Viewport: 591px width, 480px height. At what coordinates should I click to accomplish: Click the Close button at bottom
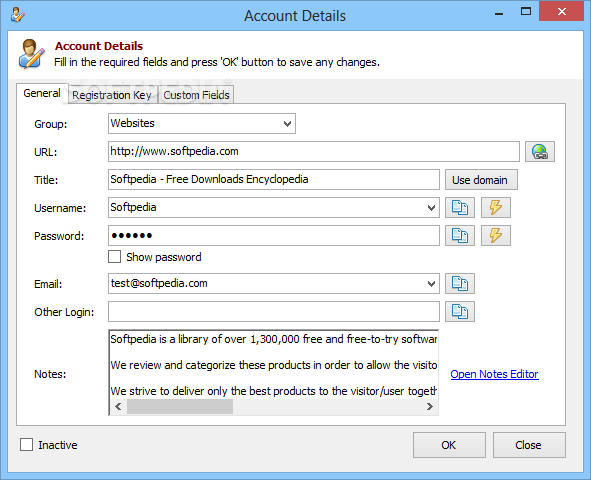[529, 445]
